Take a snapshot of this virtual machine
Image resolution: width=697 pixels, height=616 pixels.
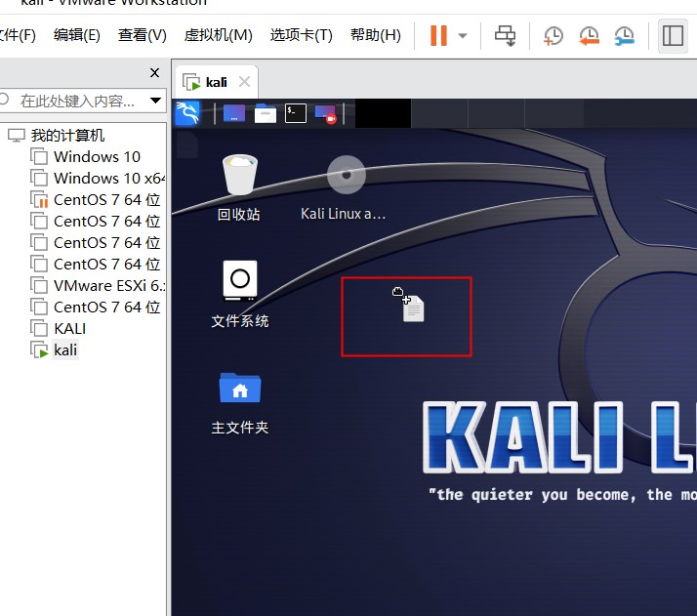553,35
